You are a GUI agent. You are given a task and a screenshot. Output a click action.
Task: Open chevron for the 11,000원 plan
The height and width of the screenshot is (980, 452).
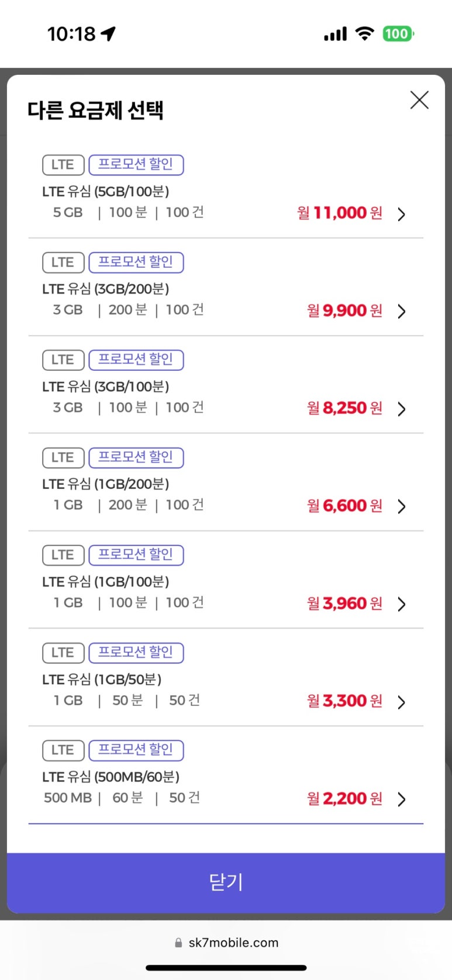401,214
